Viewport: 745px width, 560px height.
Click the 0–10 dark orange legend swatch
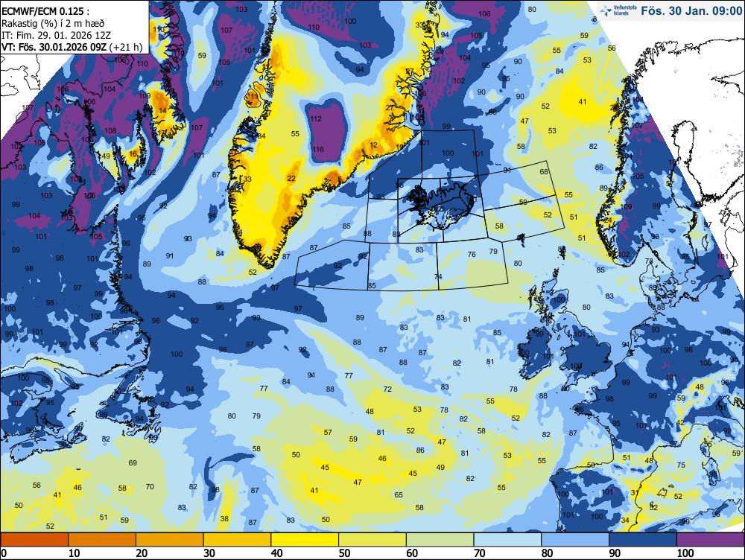[x=35, y=539]
